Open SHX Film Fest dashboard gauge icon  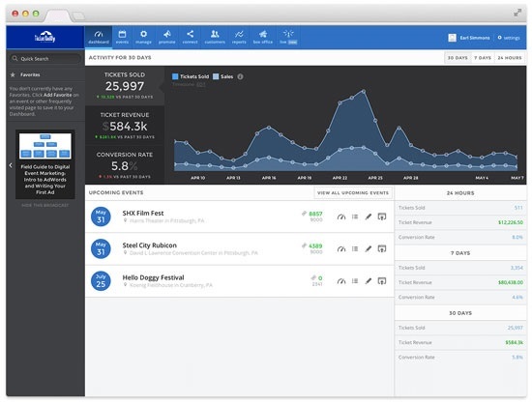click(x=341, y=216)
